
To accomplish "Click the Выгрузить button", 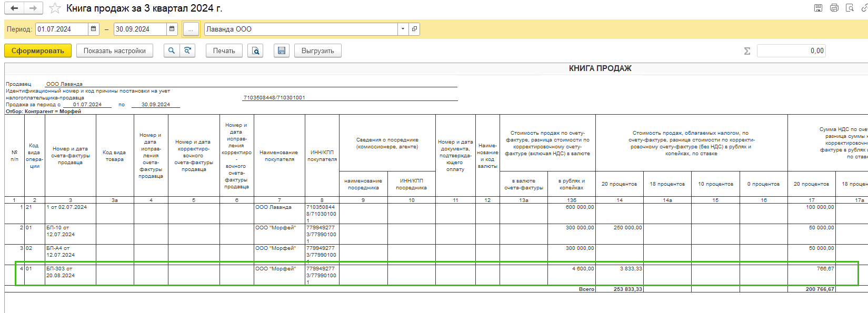I will point(318,51).
